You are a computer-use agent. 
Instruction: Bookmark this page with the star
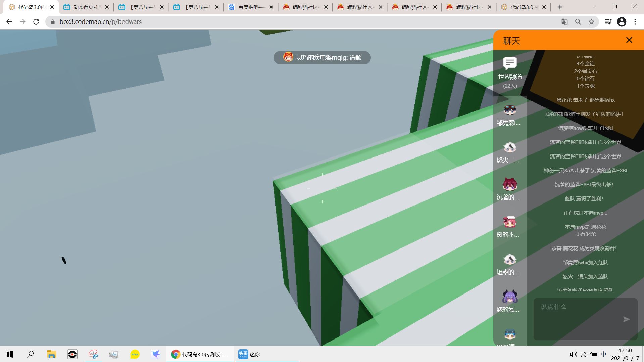click(x=591, y=22)
